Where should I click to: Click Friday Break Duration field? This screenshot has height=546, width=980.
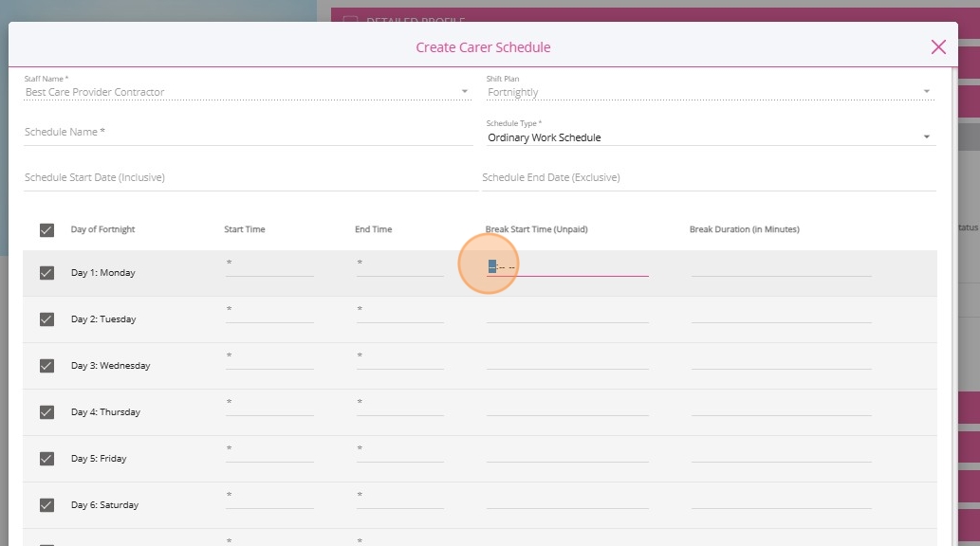[782, 453]
